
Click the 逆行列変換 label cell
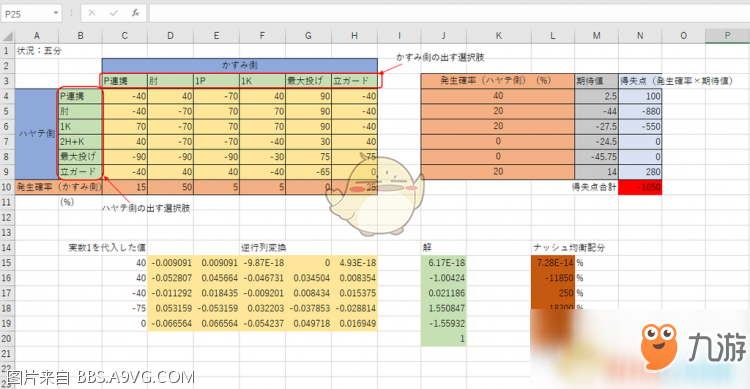pos(263,247)
